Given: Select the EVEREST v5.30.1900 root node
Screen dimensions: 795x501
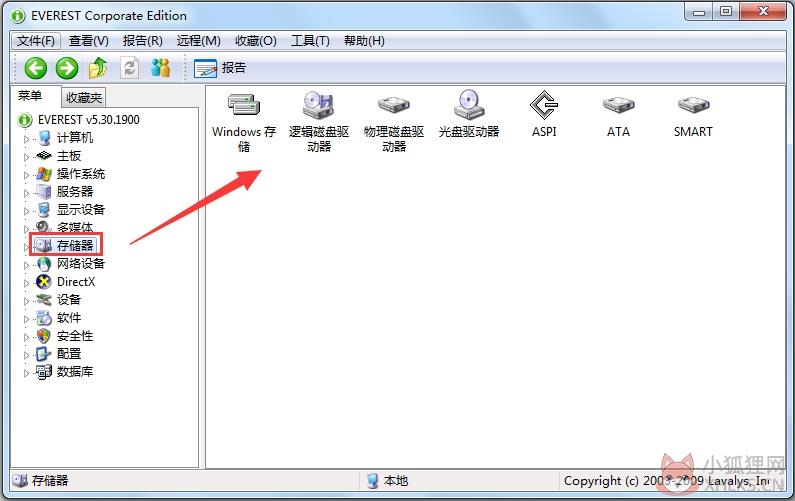Looking at the screenshot, I should coord(88,120).
